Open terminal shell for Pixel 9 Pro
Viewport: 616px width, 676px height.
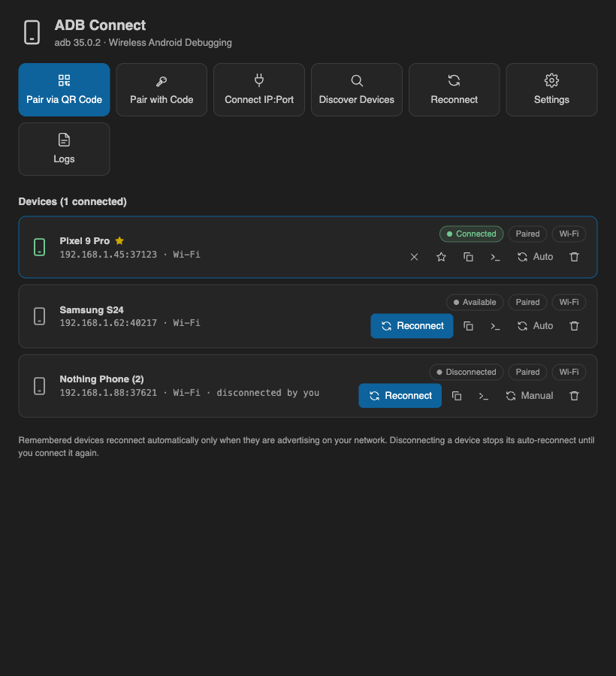point(495,257)
